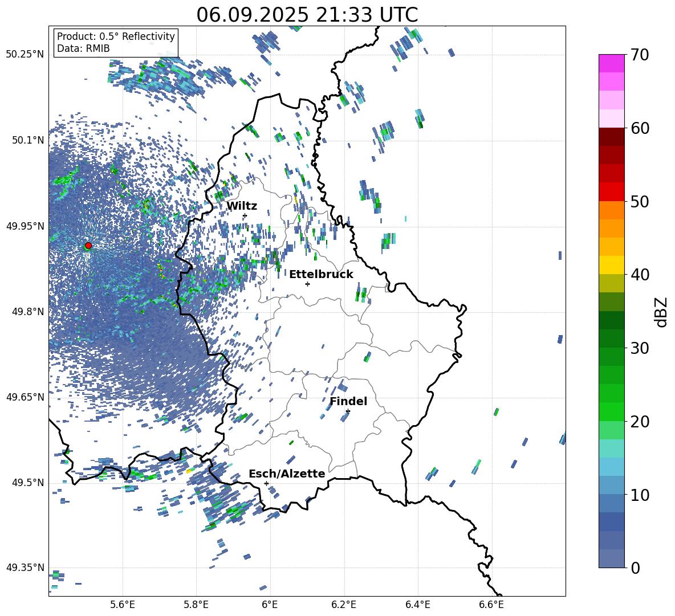Screen dimensions: 675x616
Task: Click the orange colorbar swatch below 50
Action: tap(611, 210)
